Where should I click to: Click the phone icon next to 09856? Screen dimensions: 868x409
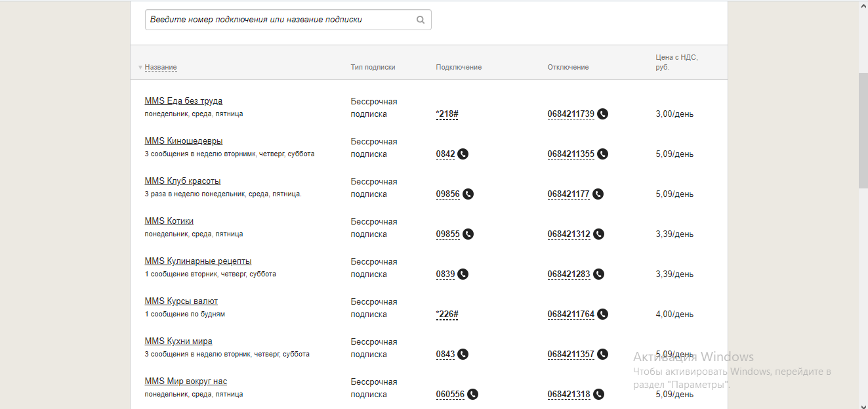tap(468, 194)
